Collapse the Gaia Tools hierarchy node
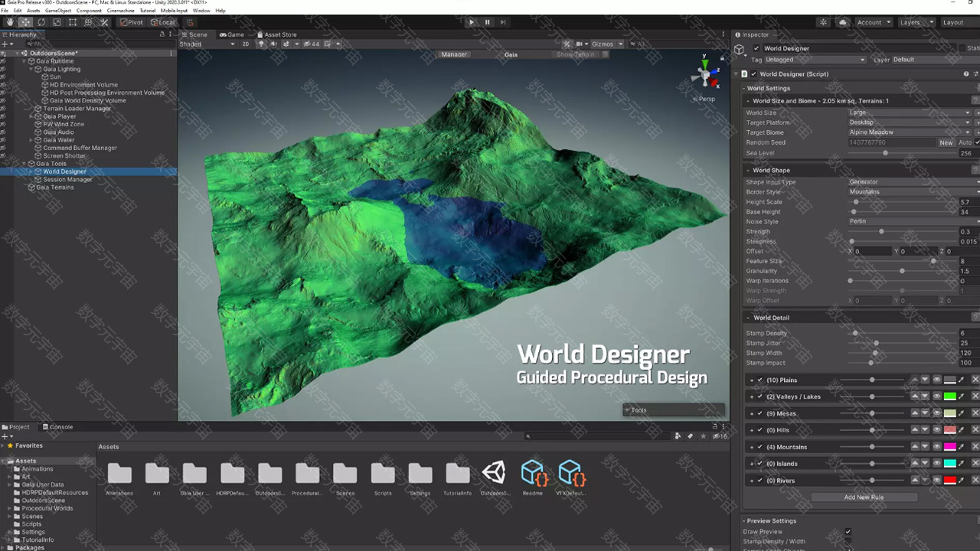 [x=24, y=164]
